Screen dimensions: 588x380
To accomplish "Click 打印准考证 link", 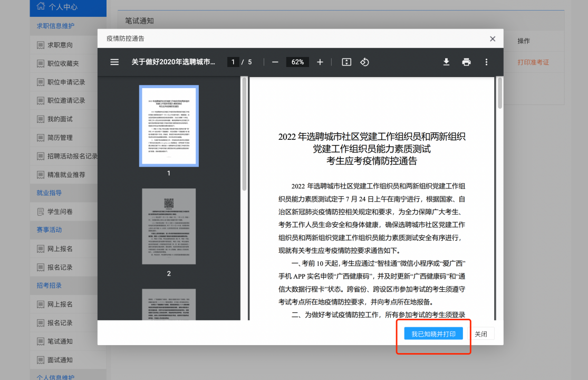I will [x=533, y=62].
